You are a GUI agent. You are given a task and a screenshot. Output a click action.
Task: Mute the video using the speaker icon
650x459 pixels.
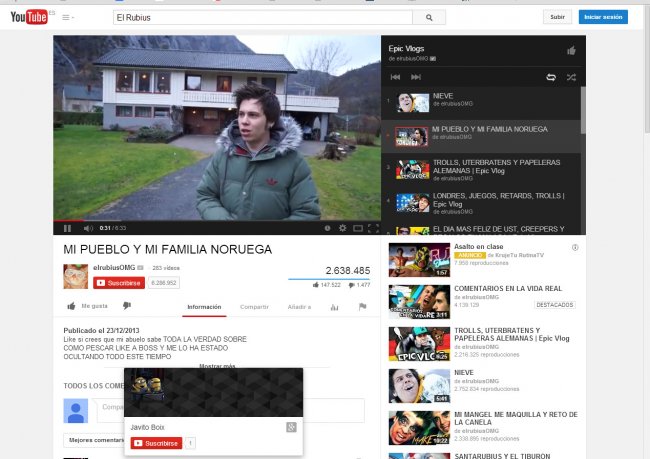coord(88,228)
